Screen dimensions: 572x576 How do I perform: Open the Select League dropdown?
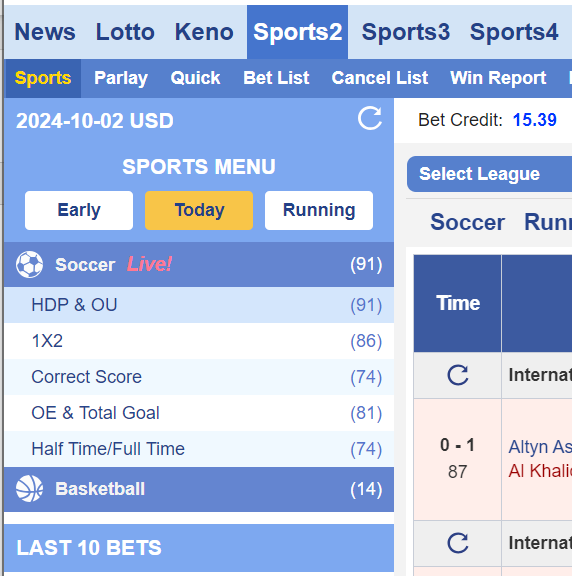pyautogui.click(x=489, y=174)
